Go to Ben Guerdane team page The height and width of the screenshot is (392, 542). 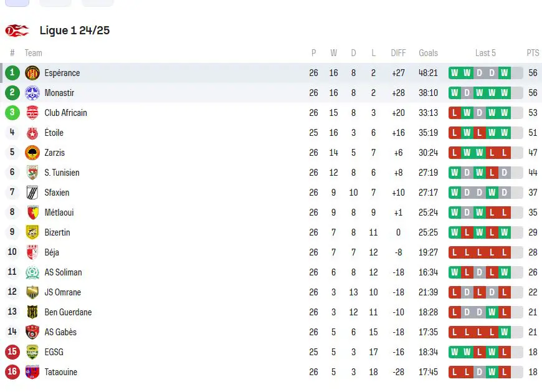68,312
